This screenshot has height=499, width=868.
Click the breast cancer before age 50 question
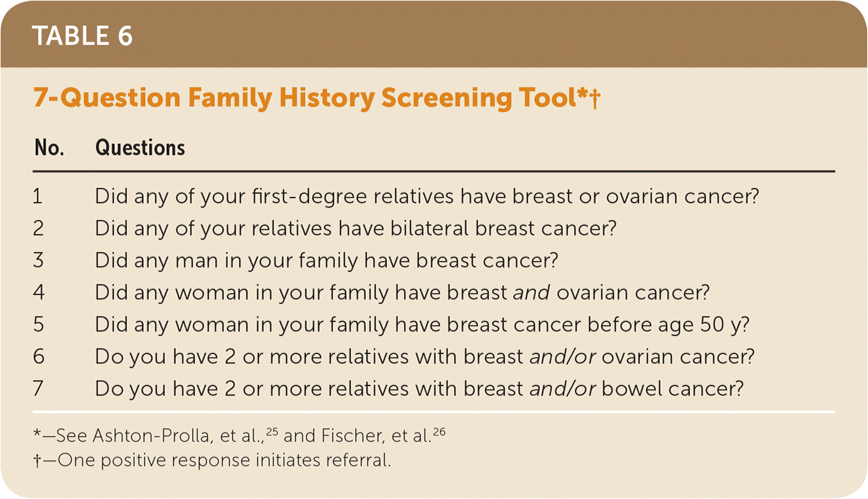coord(422,325)
